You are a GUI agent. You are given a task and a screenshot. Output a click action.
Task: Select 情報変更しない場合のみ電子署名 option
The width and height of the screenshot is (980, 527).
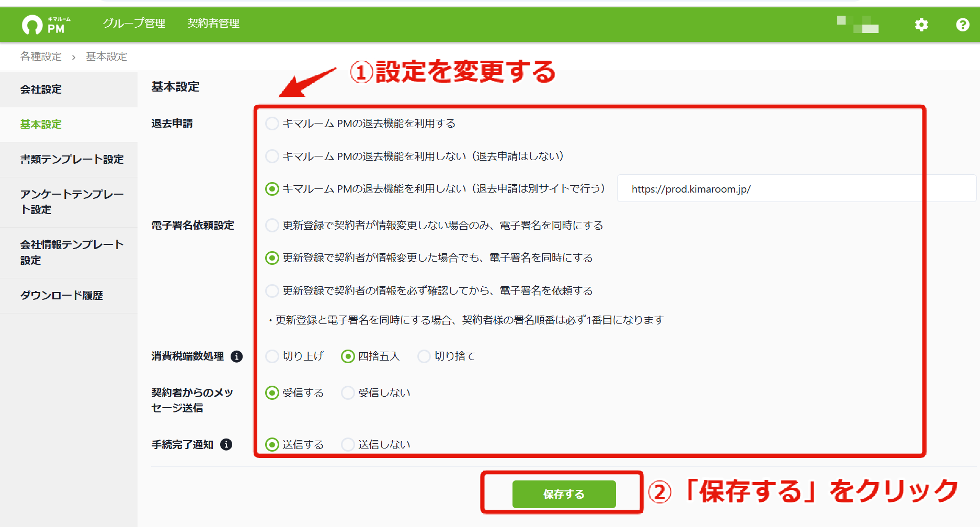click(x=272, y=225)
